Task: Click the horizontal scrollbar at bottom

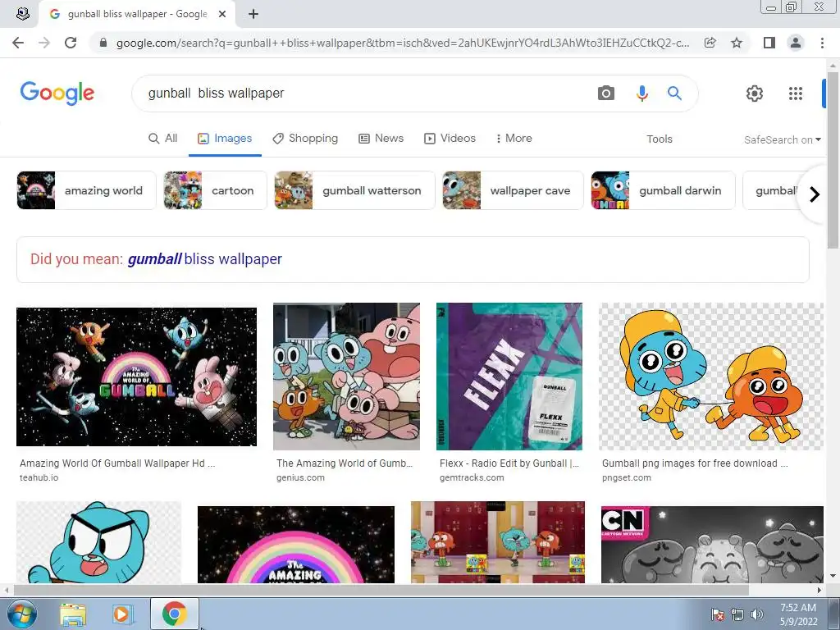Action: click(381, 590)
